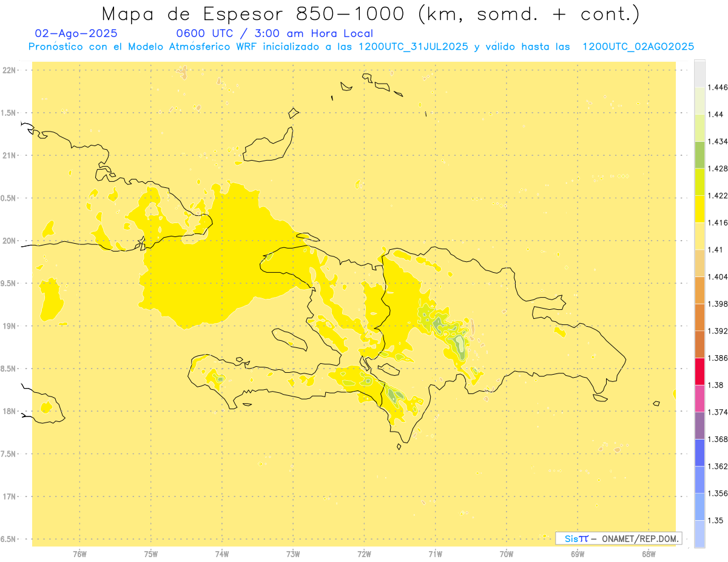Click the '17N' latitude label
The width and height of the screenshot is (728, 562).
pos(9,497)
